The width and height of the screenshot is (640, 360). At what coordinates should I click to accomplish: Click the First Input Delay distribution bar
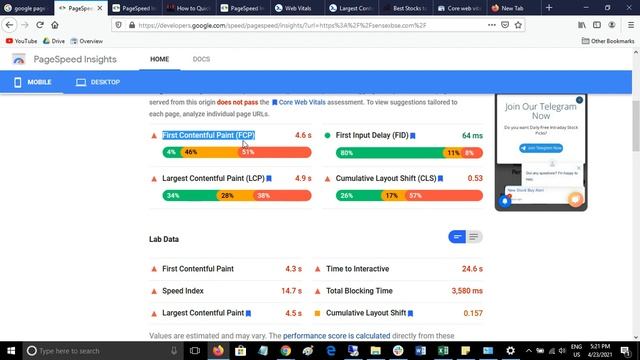(409, 153)
